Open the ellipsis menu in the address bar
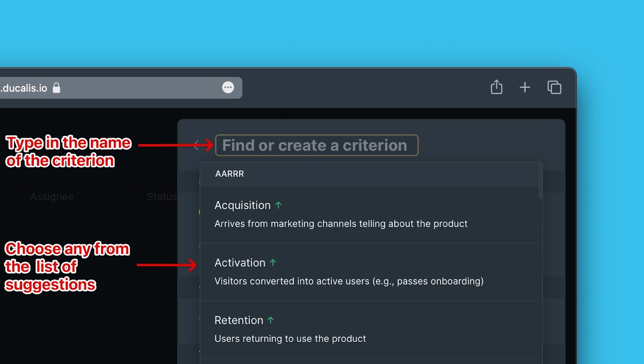The width and height of the screenshot is (644, 364). tap(228, 87)
